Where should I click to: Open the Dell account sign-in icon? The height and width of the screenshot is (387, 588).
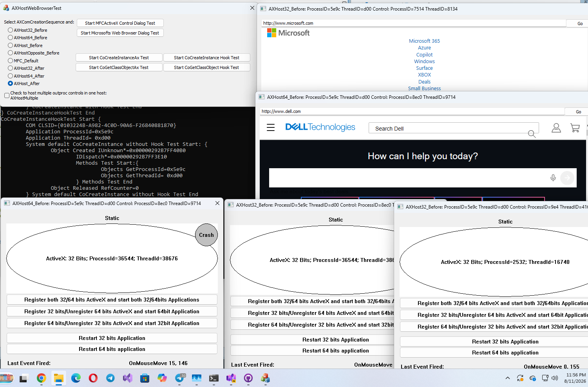(556, 128)
